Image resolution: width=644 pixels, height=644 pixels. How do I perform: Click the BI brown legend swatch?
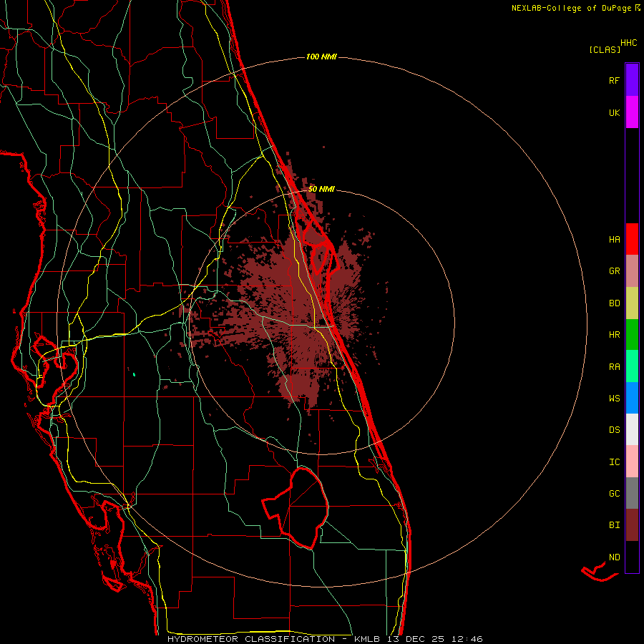(x=632, y=525)
